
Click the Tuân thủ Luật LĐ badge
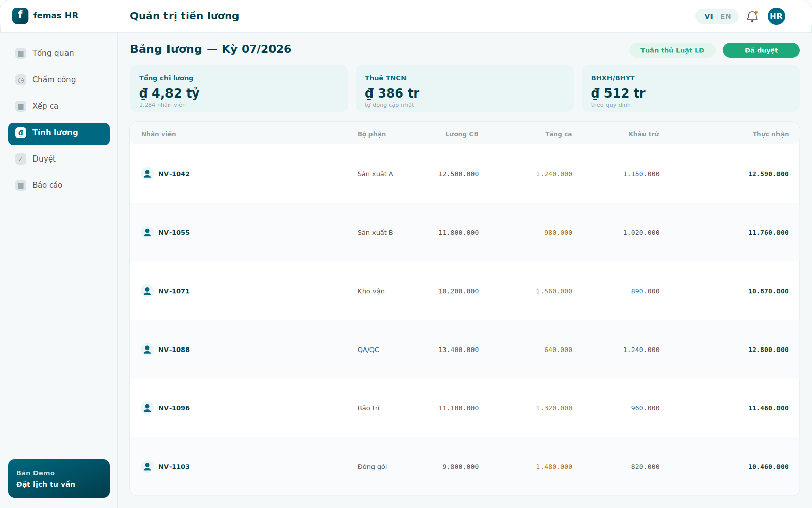point(672,50)
